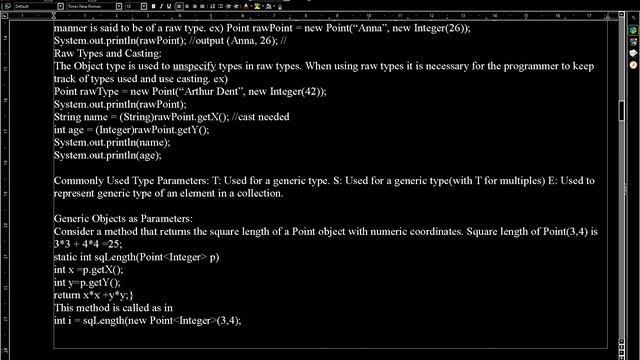The image size is (640, 360).
Task: Expand the font size dropdown
Action: tap(144, 6)
